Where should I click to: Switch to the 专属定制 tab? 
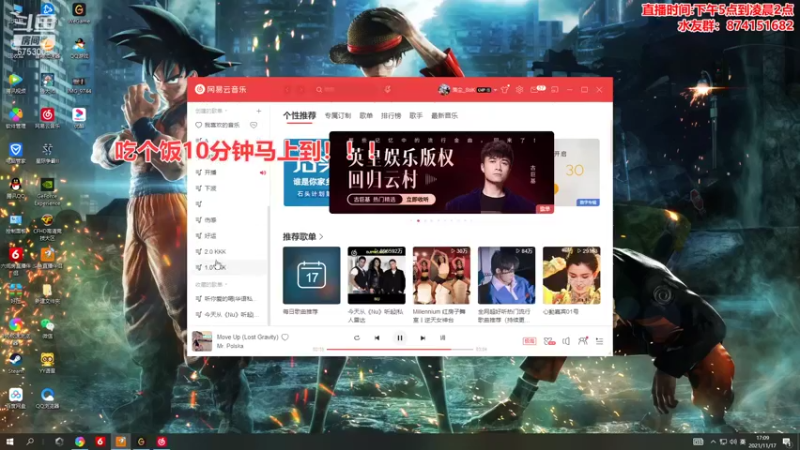338,116
